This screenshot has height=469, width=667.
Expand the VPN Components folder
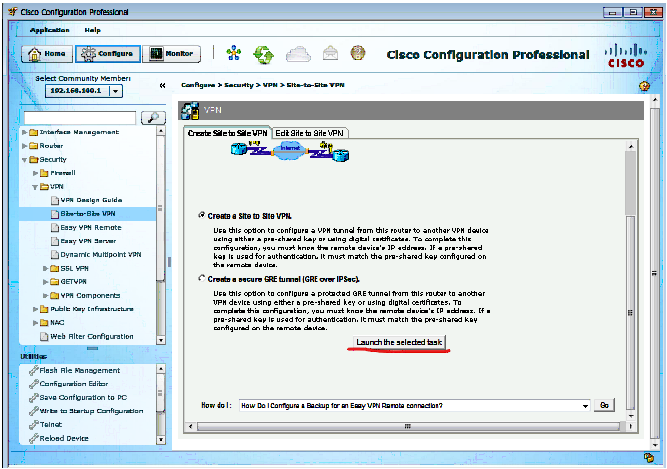[x=46, y=296]
